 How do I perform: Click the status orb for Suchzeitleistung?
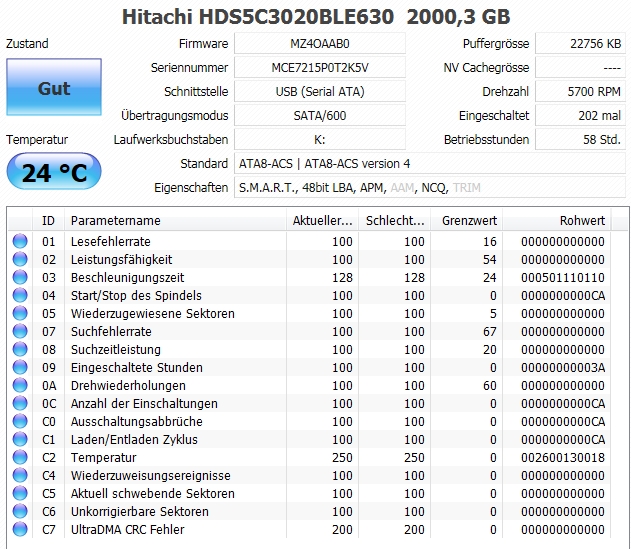[x=20, y=349]
